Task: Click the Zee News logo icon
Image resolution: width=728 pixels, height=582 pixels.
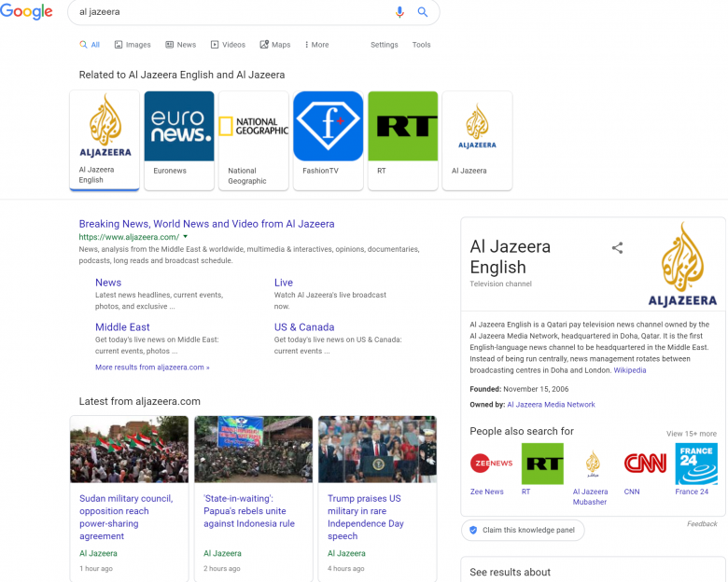Action: tap(491, 464)
